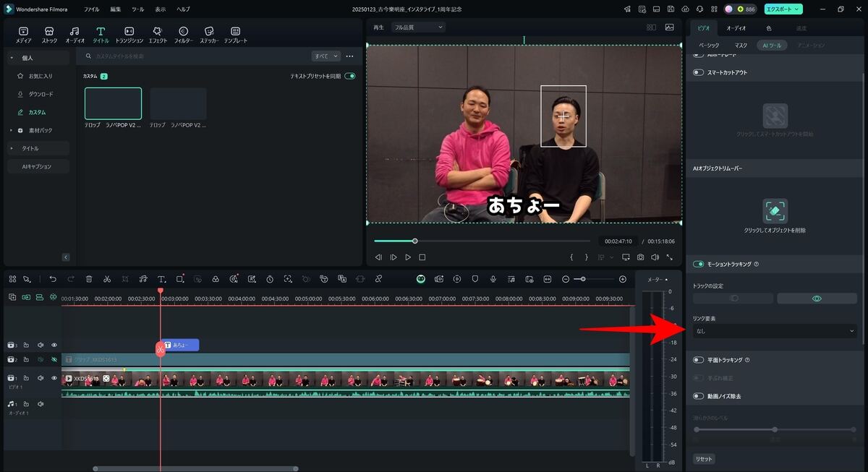Click the undo arrow in timeline toolbar
868x472 pixels.
pos(53,279)
